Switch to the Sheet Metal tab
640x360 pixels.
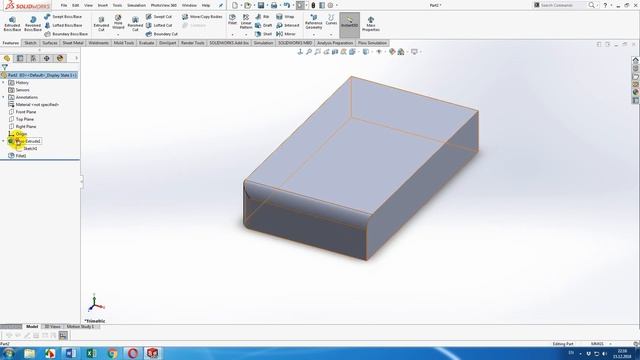73,43
